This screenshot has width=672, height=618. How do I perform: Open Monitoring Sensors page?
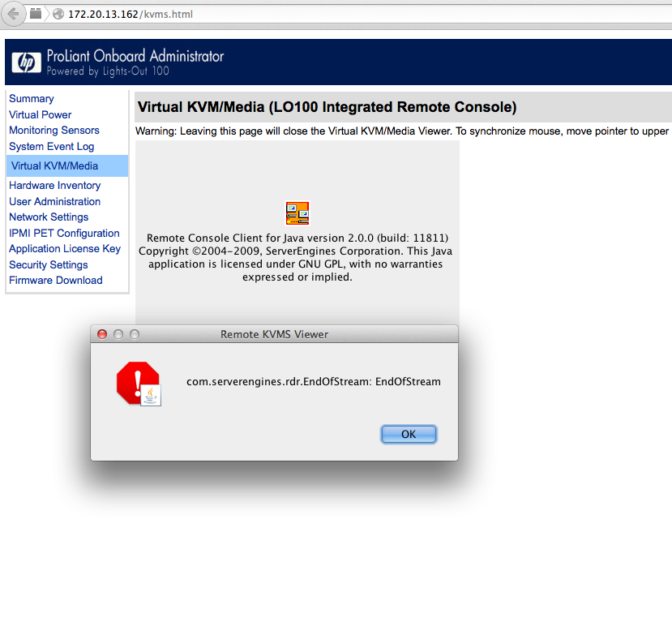pos(54,131)
